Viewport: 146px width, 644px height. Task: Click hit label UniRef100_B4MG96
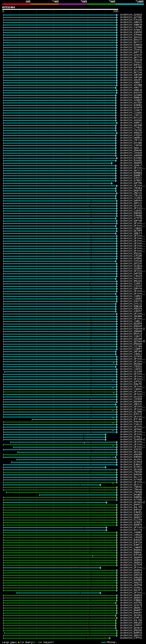tap(131, 474)
